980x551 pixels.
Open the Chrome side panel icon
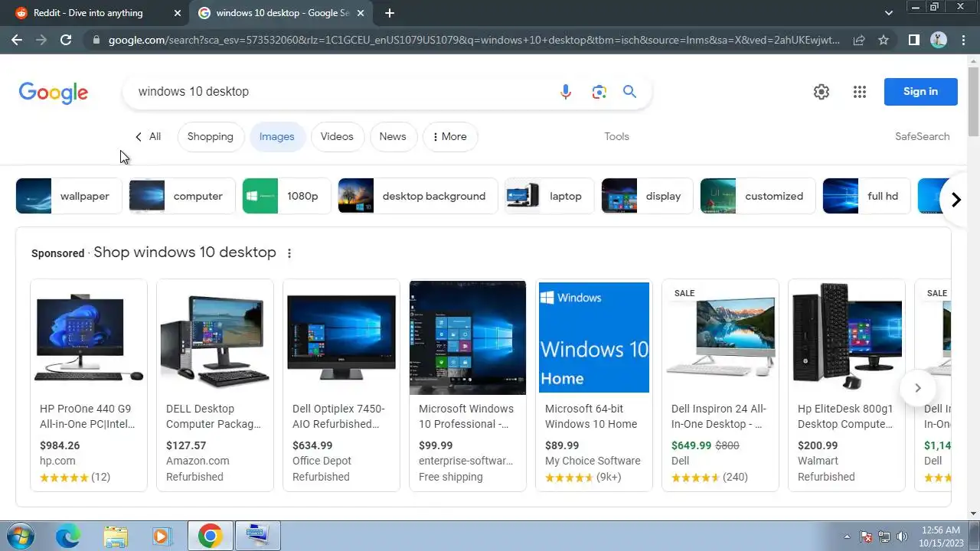point(913,40)
